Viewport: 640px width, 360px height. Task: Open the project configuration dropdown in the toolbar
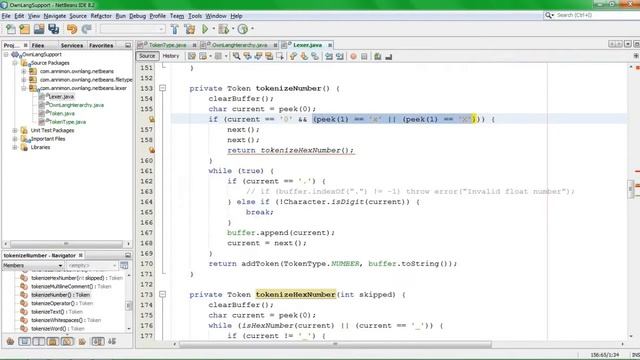click(133, 29)
